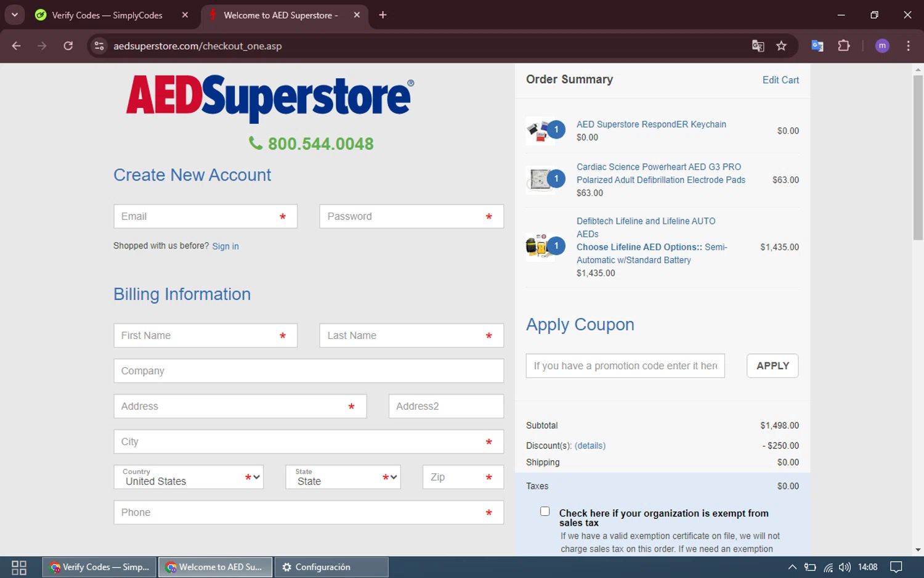The height and width of the screenshot is (578, 924).
Task: Click the address bar URL
Action: click(x=197, y=46)
